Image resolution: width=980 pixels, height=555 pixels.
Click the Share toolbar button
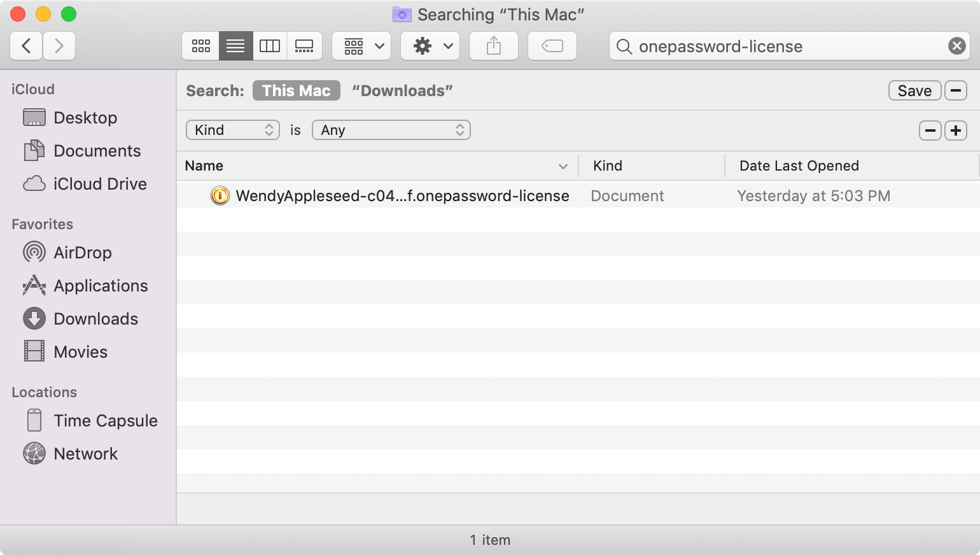[494, 46]
